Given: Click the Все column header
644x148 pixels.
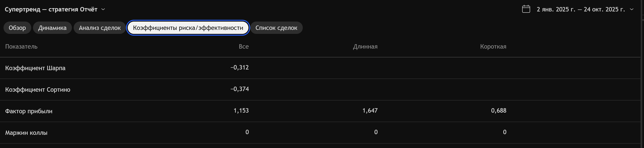Looking at the screenshot, I should (x=243, y=46).
